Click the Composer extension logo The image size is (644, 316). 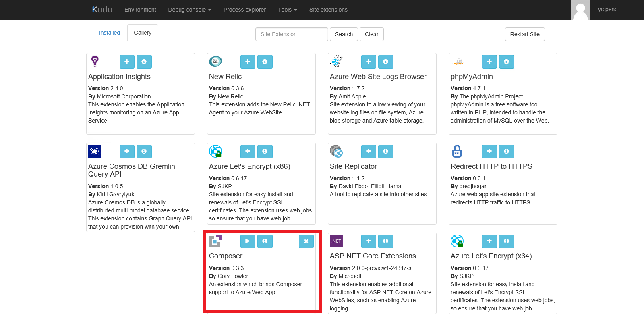(215, 241)
